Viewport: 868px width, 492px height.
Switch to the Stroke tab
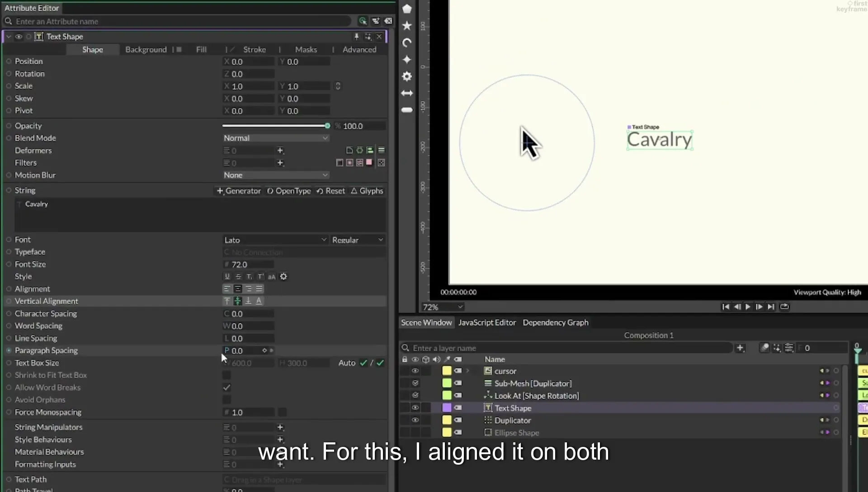pyautogui.click(x=255, y=50)
